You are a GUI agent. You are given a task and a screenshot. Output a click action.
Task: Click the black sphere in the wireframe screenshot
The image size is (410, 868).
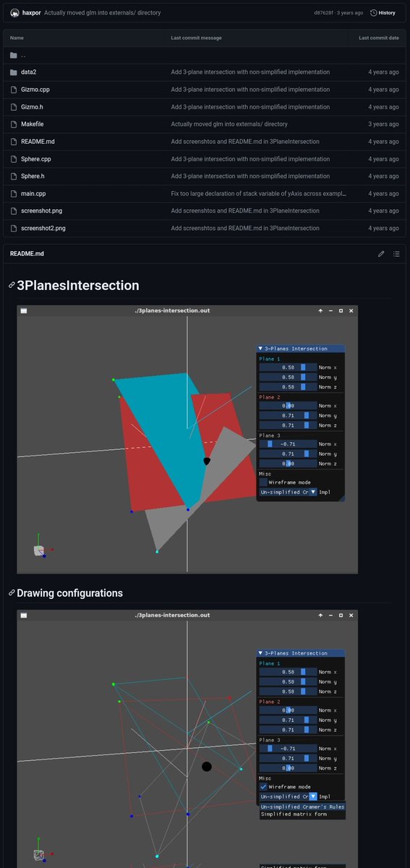coord(207,766)
